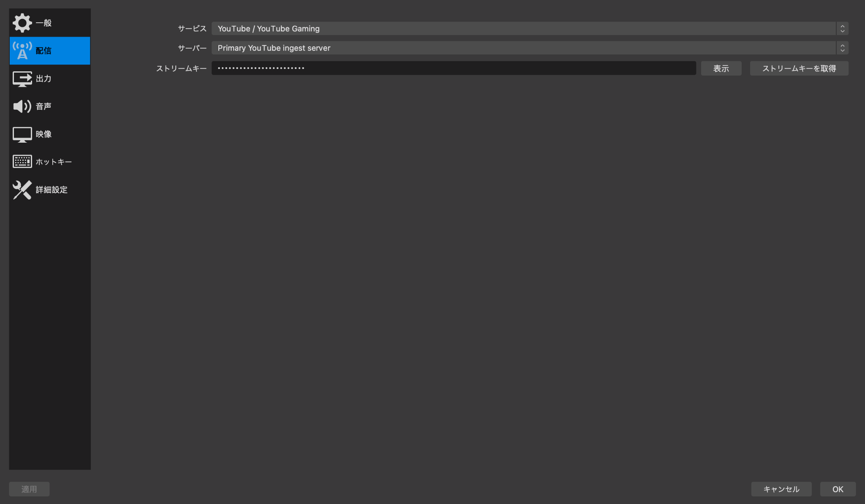Click the サービス field label
The image size is (865, 504).
pyautogui.click(x=192, y=29)
